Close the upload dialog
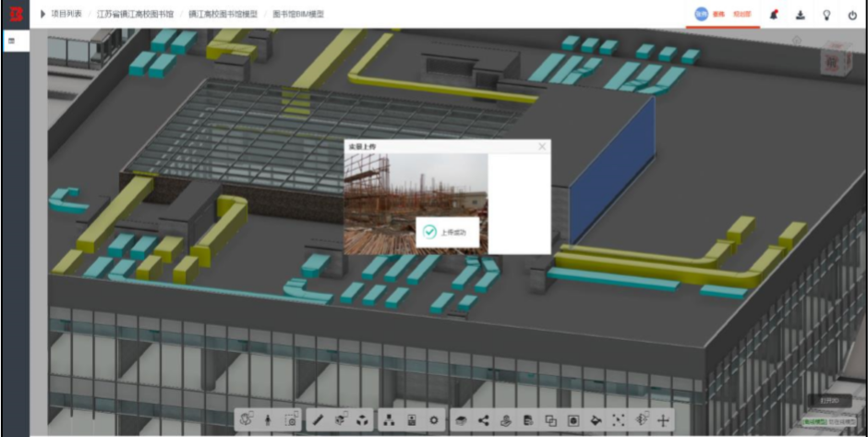 coord(542,147)
